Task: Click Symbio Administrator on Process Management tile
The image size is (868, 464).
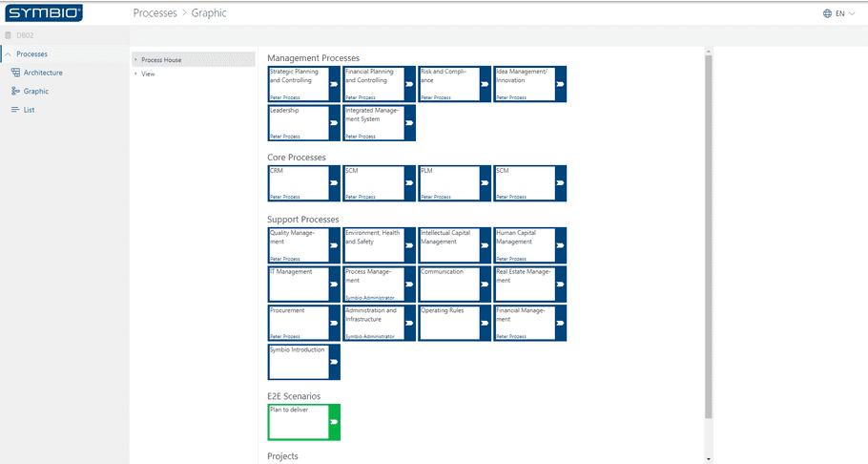Action: pos(370,298)
